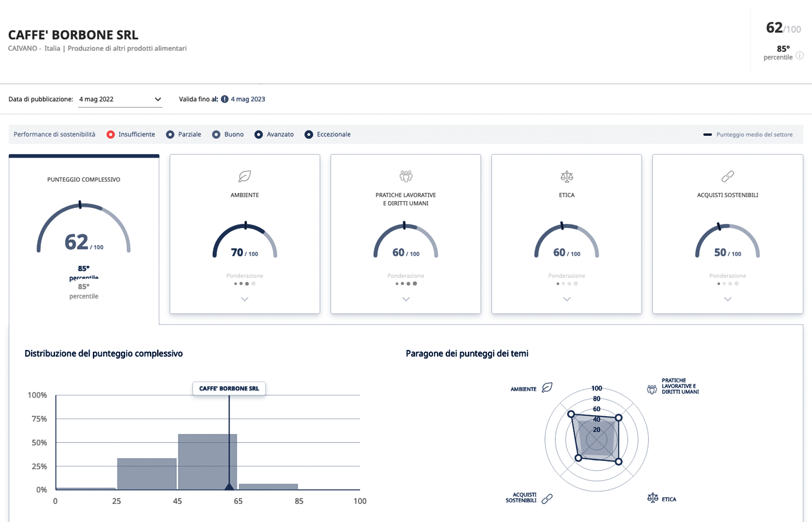812x522 pixels.
Task: Select the Pratiche Lavorative e Diritti Umani card
Action: (406, 234)
